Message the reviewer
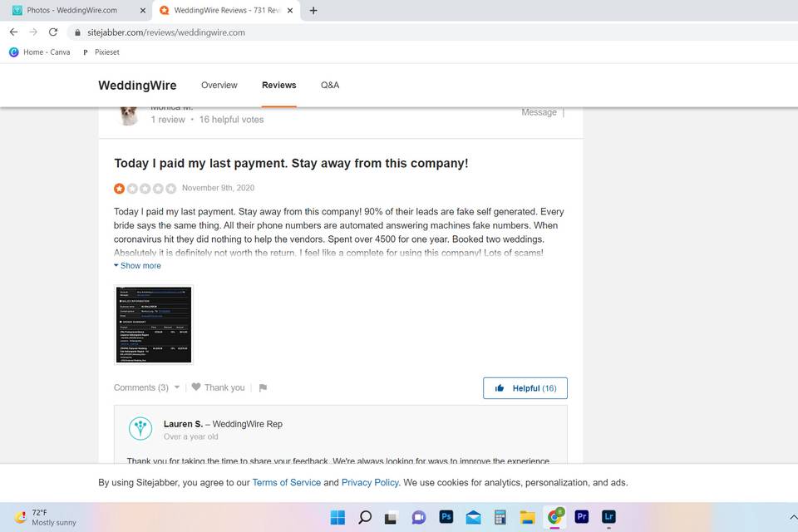Viewport: 798px width, 532px height. click(539, 112)
